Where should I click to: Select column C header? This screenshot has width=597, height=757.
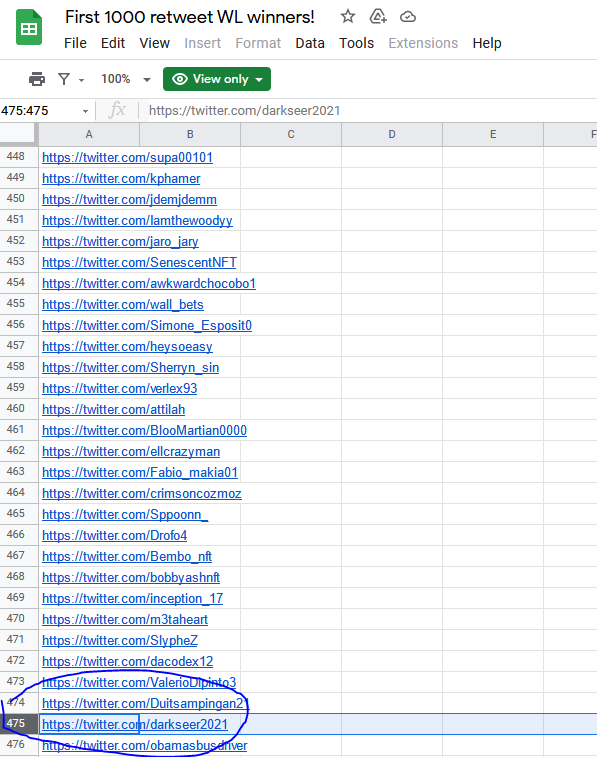(291, 134)
